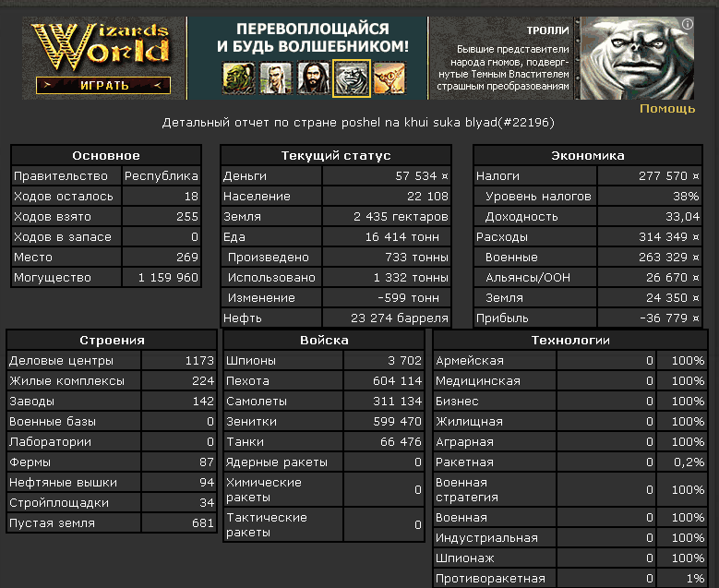The height and width of the screenshot is (588, 719).
Task: Click the Армейская technology label
Action: [470, 361]
